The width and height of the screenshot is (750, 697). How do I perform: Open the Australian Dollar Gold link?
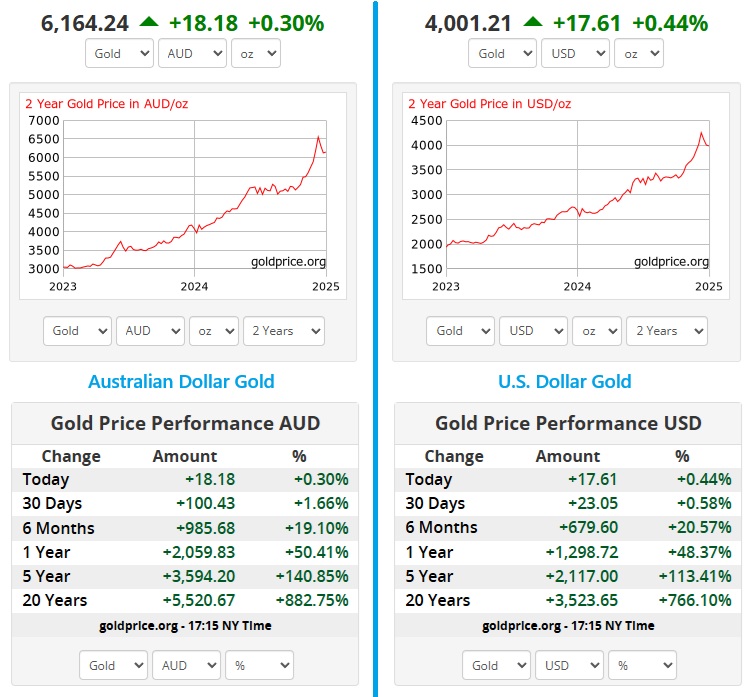181,381
